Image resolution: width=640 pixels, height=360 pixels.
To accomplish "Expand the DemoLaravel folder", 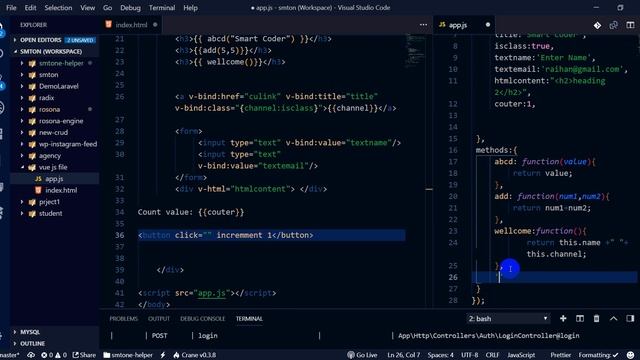I will pos(55,86).
